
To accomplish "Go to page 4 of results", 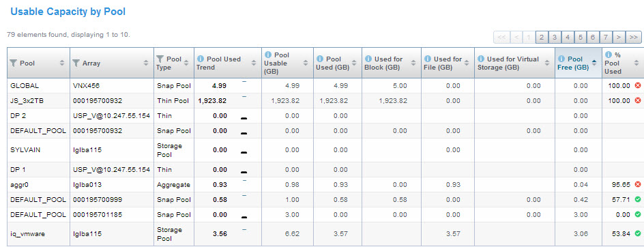I will [x=567, y=37].
